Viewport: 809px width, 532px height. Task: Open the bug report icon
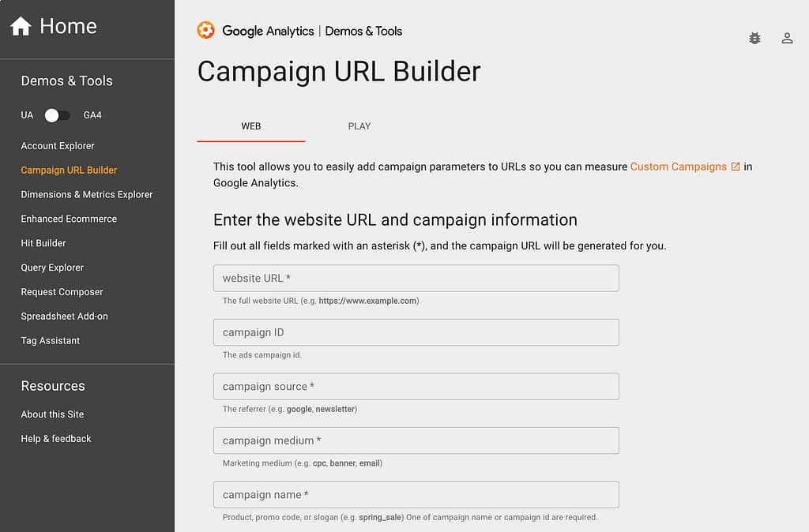click(754, 38)
